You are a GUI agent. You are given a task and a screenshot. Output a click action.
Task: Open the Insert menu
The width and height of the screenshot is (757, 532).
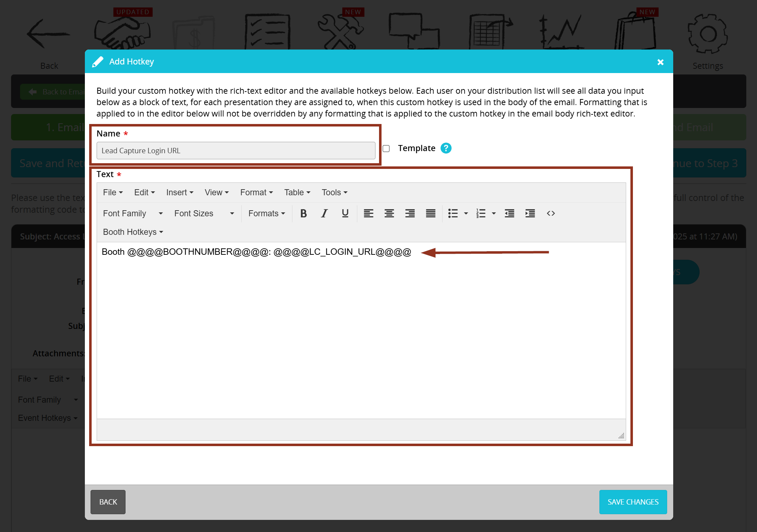(x=179, y=192)
